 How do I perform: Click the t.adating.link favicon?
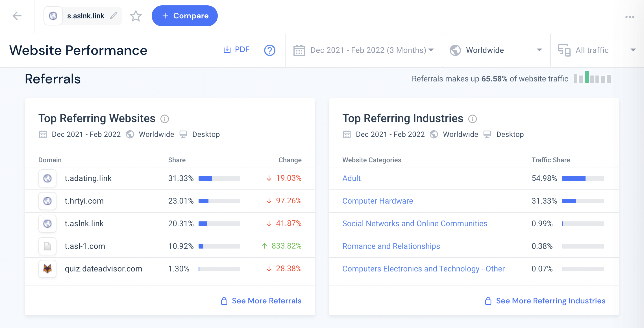[x=47, y=178]
